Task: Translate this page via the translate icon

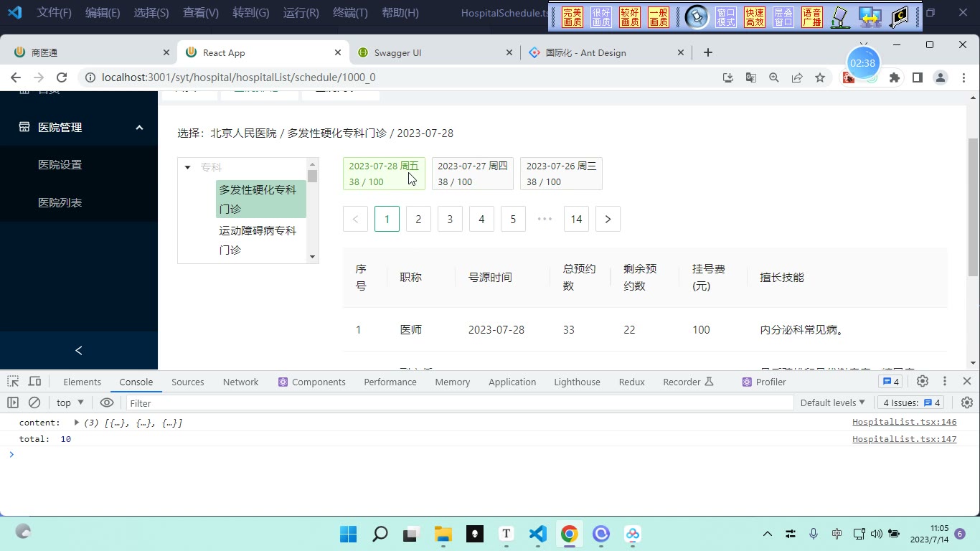Action: click(x=751, y=77)
